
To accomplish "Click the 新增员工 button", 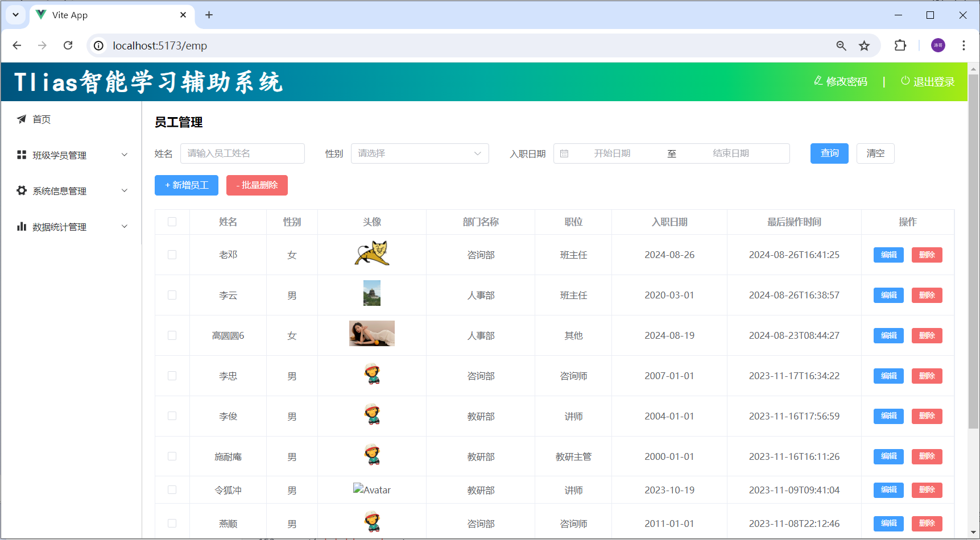I will pos(187,185).
